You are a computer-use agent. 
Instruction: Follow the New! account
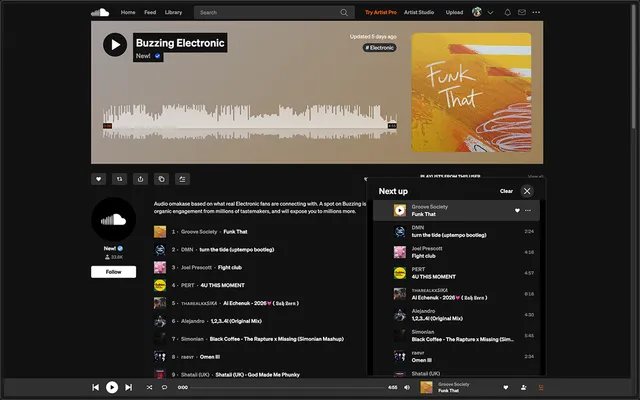[x=113, y=272]
